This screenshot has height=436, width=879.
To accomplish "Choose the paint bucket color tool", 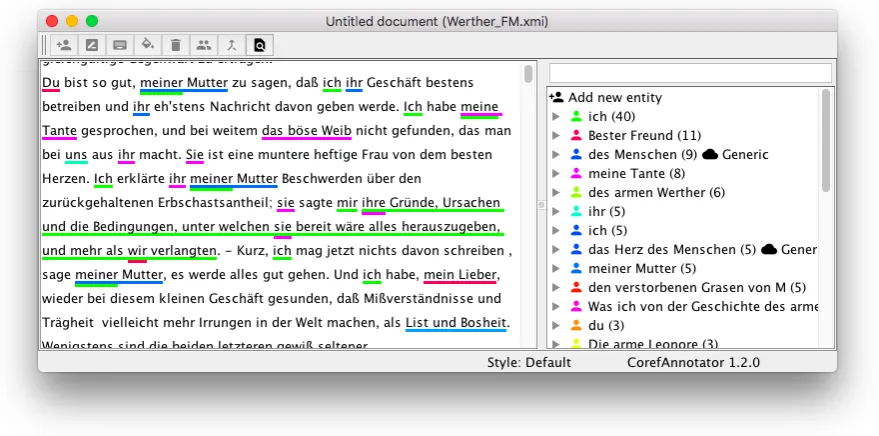I will tap(147, 45).
